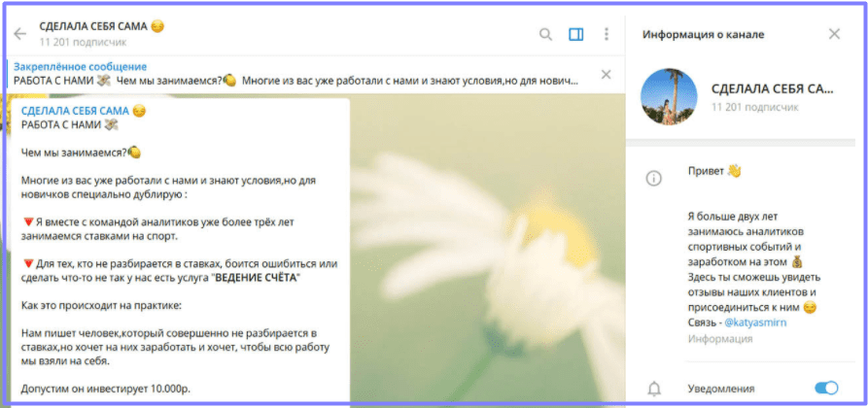Click the notifications bell icon
This screenshot has width=868, height=408.
pyautogui.click(x=654, y=390)
